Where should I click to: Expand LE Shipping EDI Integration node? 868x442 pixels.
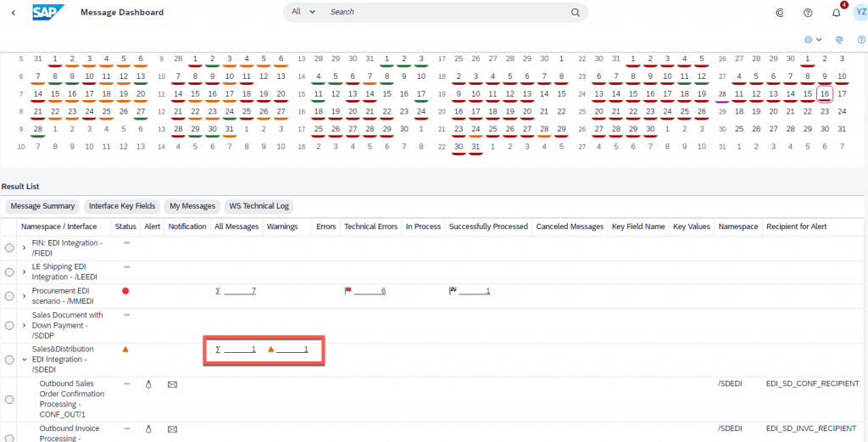(24, 272)
